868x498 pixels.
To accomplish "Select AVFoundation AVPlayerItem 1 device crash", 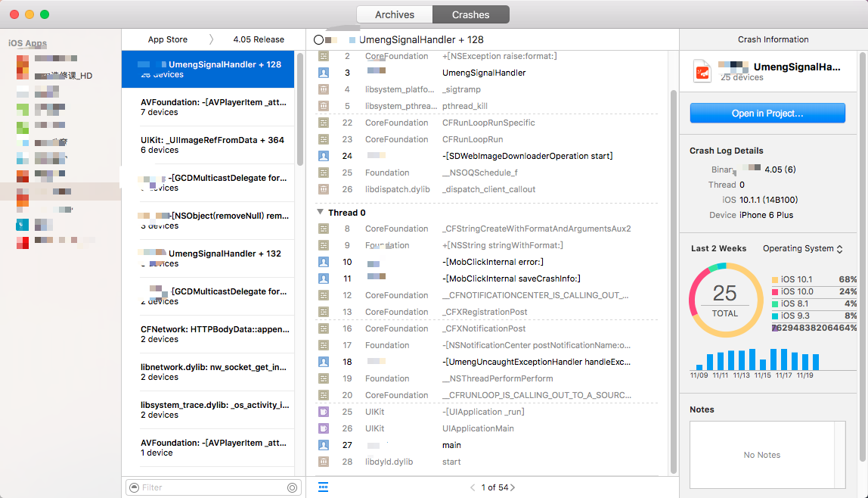I will tap(208, 447).
